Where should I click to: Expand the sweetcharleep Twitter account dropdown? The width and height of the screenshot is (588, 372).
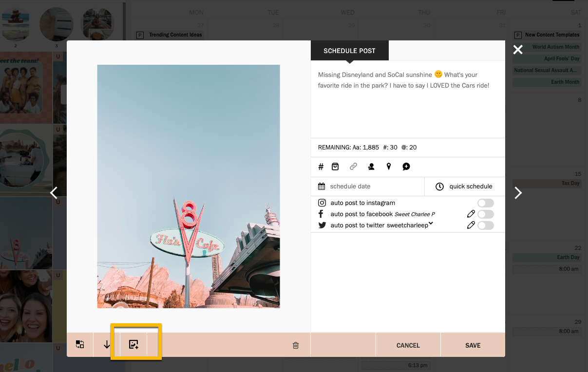pyautogui.click(x=431, y=224)
